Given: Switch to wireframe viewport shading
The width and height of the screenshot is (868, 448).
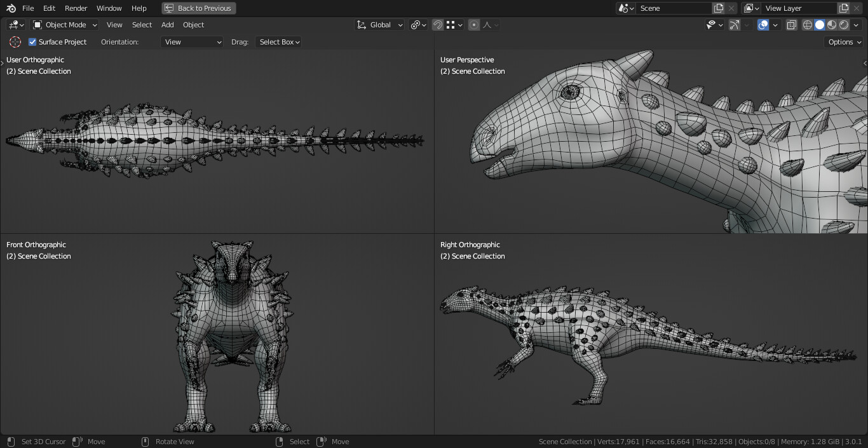Looking at the screenshot, I should coord(808,25).
